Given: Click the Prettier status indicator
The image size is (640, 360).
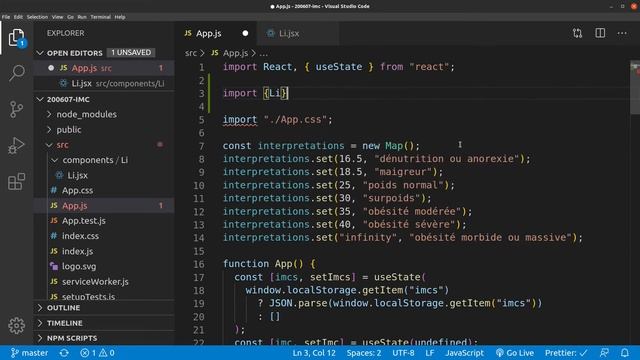Looking at the screenshot, I should (x=566, y=353).
